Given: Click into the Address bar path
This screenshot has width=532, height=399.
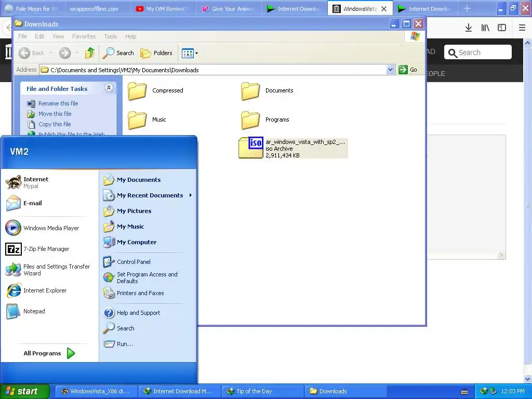Looking at the screenshot, I should (x=217, y=70).
